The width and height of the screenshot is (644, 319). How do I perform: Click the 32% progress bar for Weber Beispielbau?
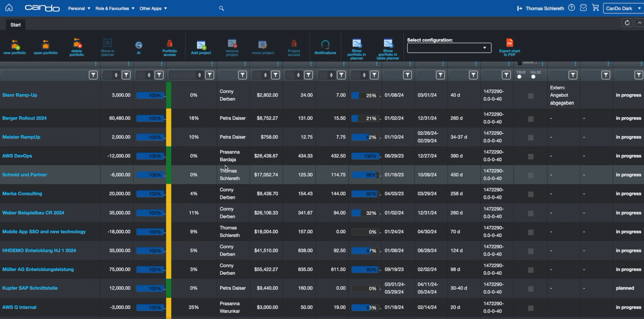point(365,213)
